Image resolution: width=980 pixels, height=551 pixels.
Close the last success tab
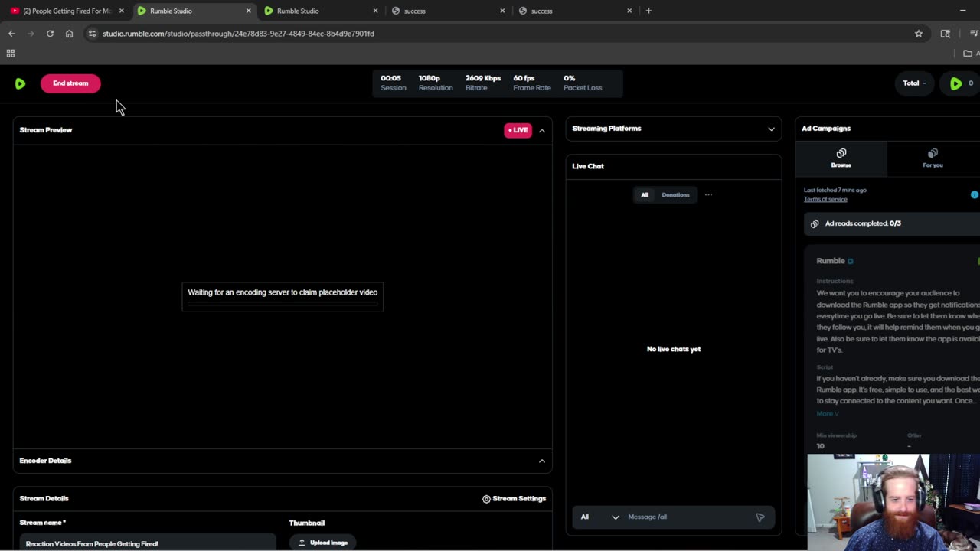tap(629, 11)
